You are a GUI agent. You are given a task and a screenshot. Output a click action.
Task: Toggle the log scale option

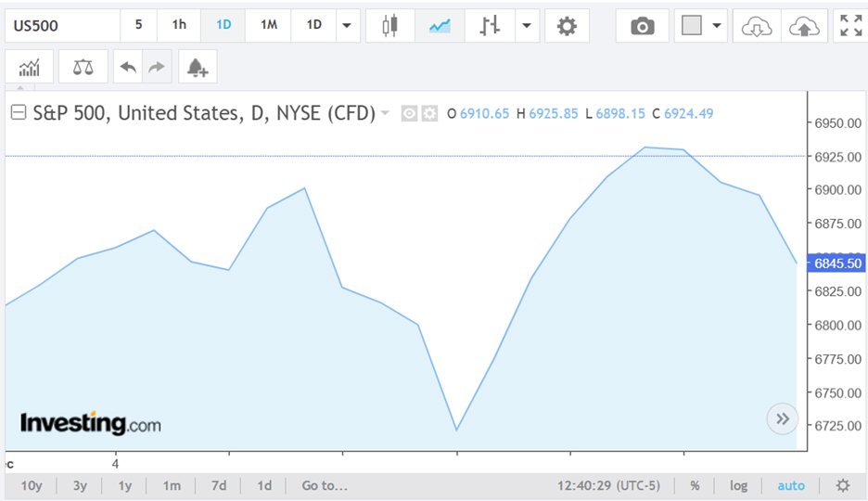click(738, 485)
